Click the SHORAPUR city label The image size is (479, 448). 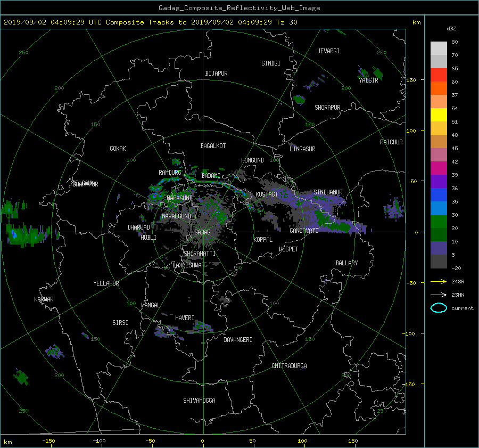[x=327, y=108]
